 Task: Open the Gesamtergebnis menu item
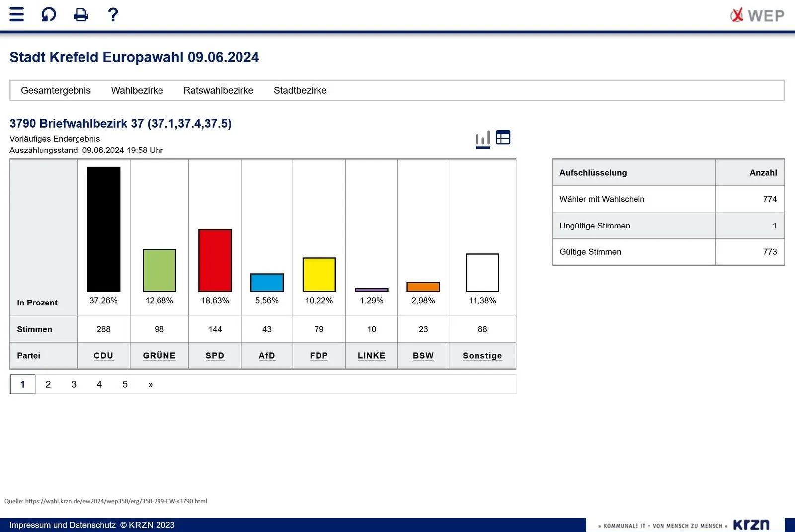(x=56, y=90)
